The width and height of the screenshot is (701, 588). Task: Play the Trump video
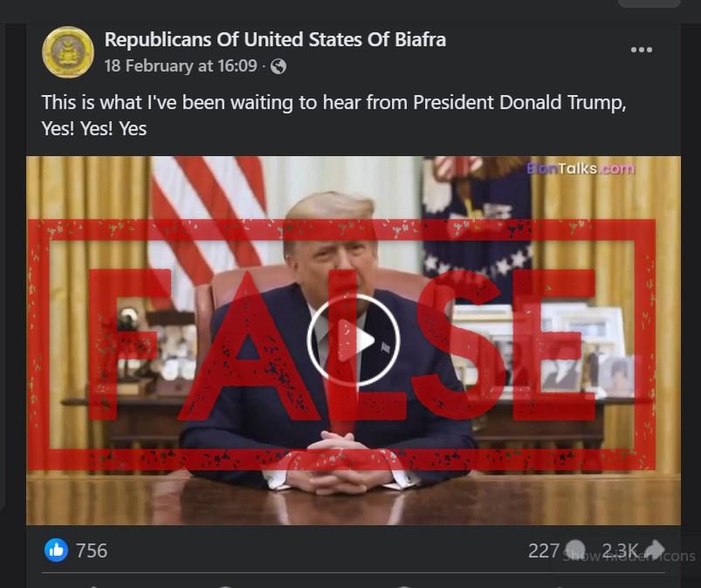[354, 340]
